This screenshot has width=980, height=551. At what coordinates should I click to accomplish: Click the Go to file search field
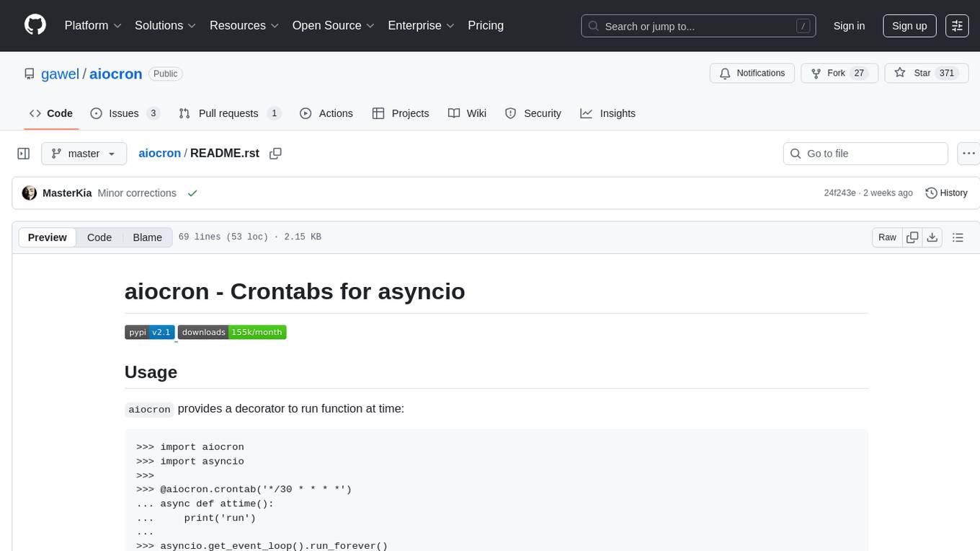(865, 154)
